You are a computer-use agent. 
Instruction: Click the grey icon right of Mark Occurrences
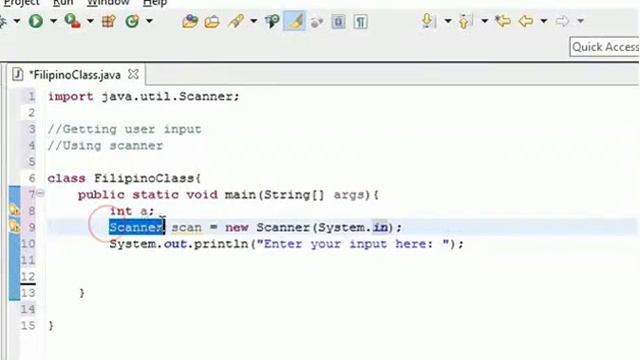tap(317, 22)
